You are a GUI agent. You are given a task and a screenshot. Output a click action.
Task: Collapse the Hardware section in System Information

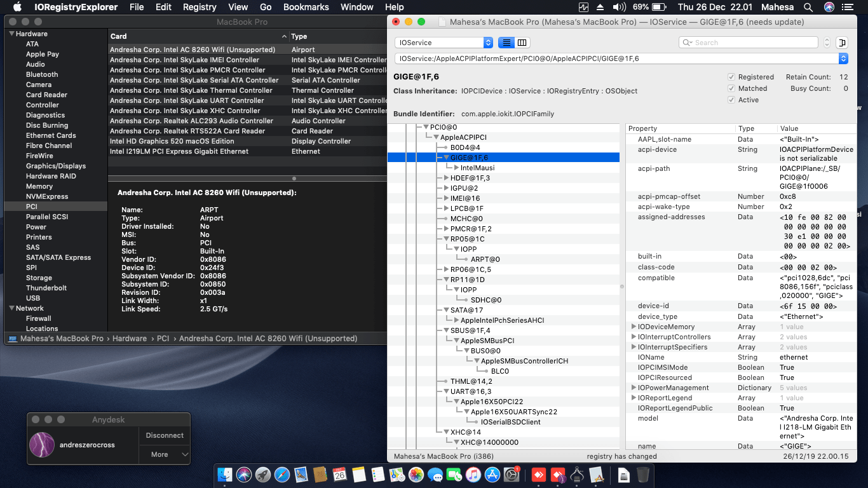[11, 34]
